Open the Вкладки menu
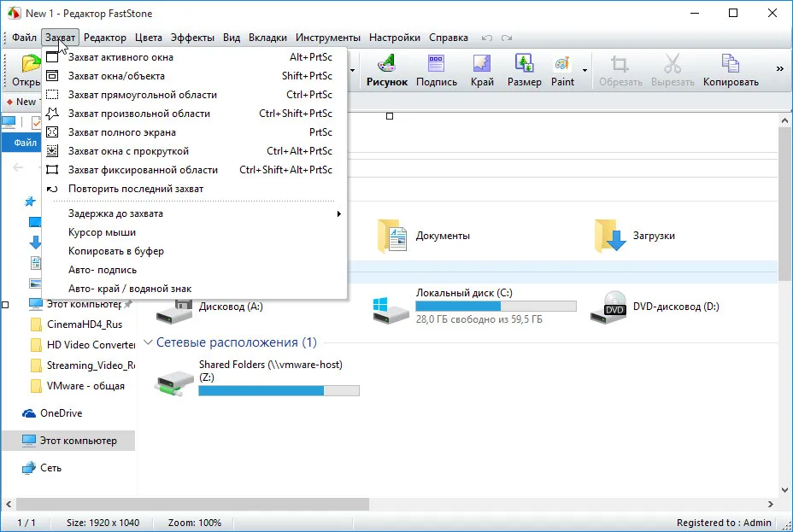 (267, 38)
